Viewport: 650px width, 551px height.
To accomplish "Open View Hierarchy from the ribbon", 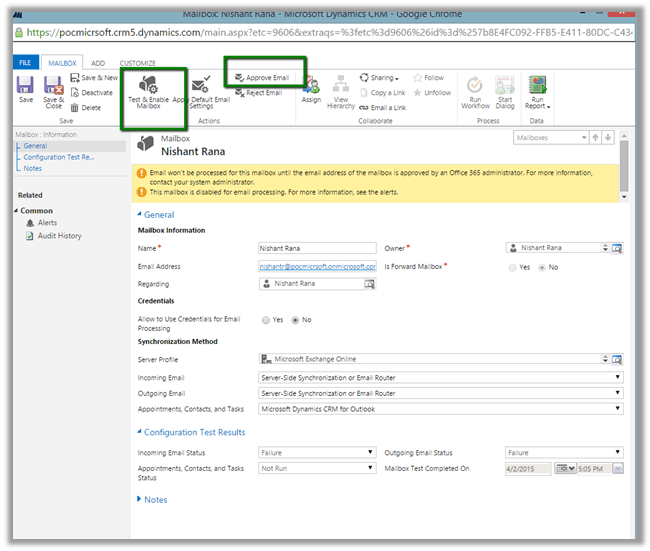I will [x=341, y=89].
